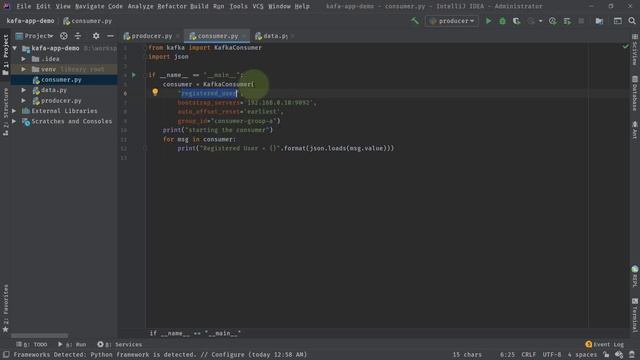Toggle the Favorites tool window stripe button

tap(5, 308)
